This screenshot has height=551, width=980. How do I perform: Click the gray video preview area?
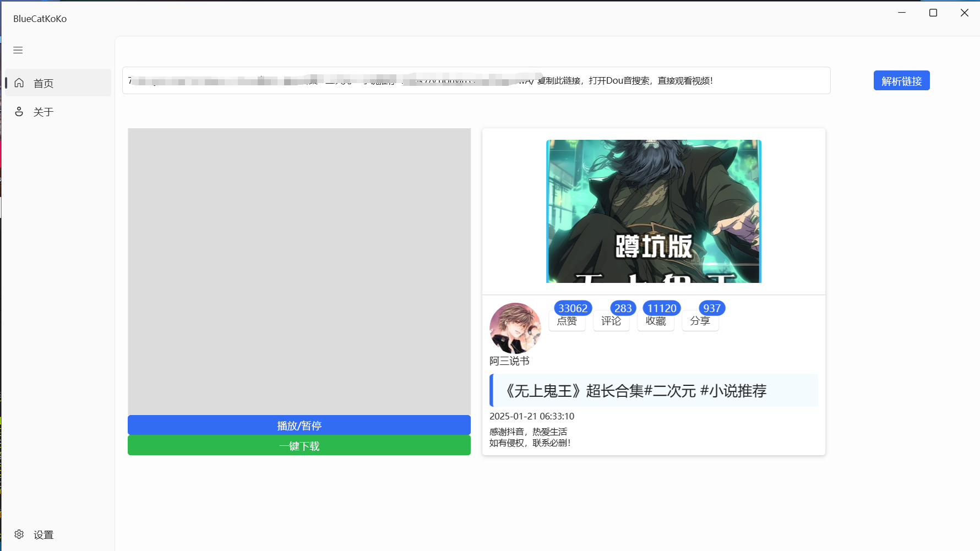point(299,271)
